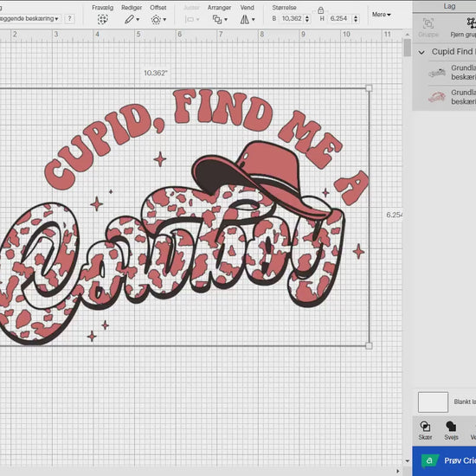
Task: Select the dark Grundlæggende beskæring layer thumbnail
Action: tap(437, 73)
